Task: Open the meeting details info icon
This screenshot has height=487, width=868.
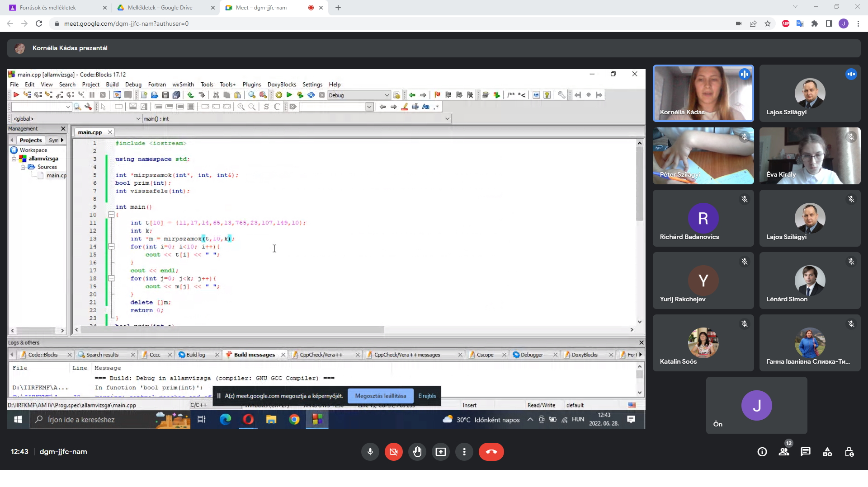Action: pos(762,452)
